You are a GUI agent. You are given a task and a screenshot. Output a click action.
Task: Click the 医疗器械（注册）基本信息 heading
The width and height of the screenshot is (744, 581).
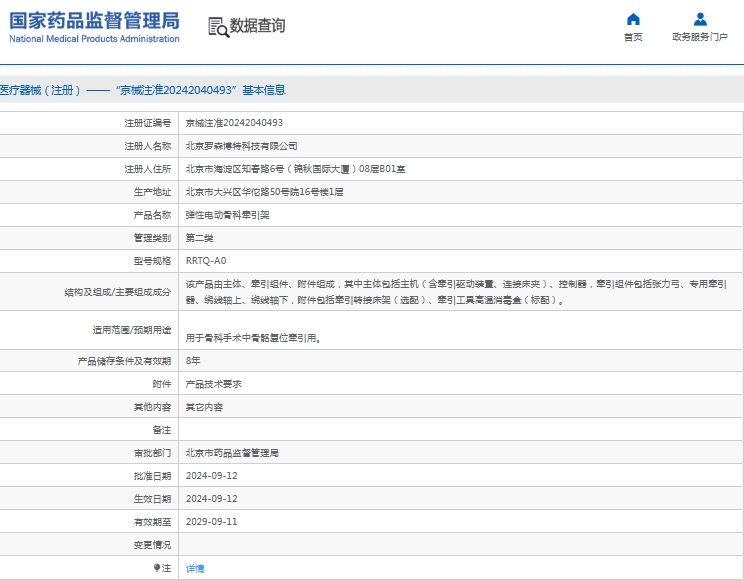tap(142, 90)
